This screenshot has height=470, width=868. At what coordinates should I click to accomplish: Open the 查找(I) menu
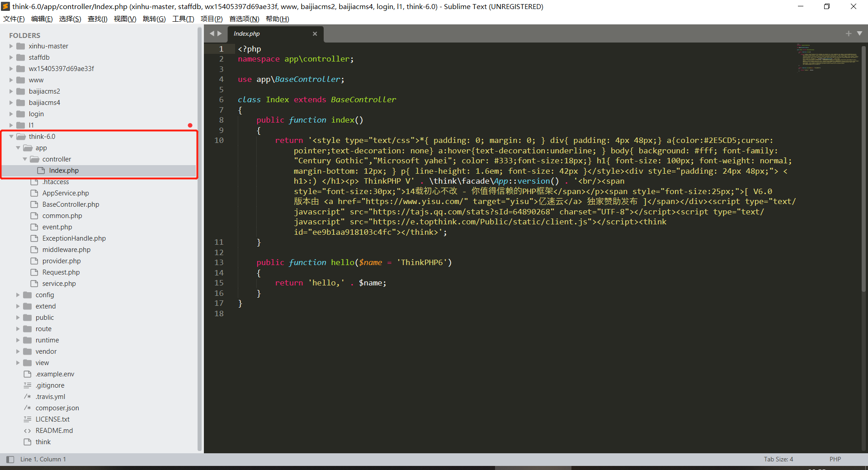[x=97, y=19]
